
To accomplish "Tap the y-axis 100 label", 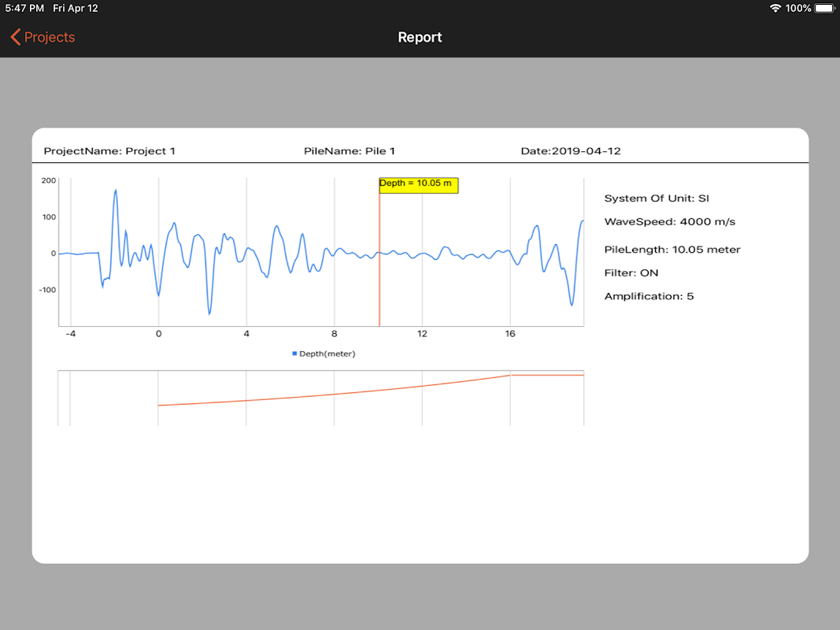I will pos(49,217).
